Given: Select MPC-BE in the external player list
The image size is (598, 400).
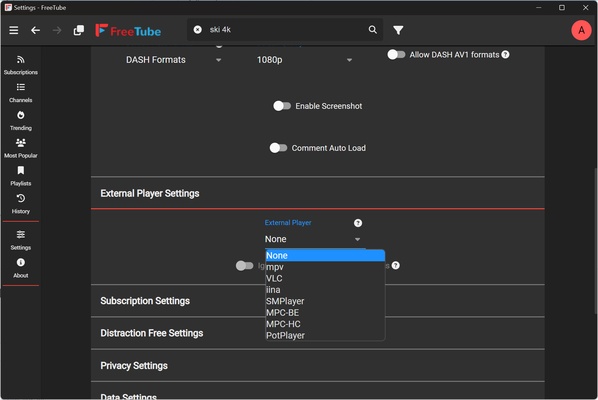Looking at the screenshot, I should [x=325, y=313].
